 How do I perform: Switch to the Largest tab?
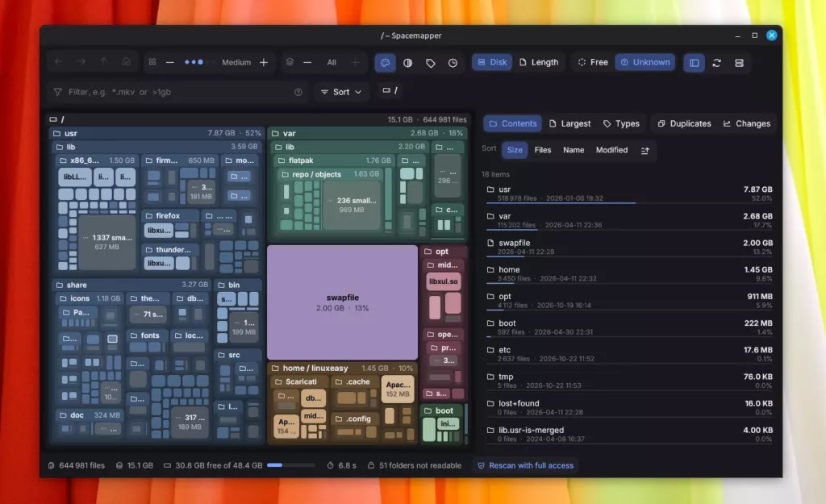click(569, 123)
